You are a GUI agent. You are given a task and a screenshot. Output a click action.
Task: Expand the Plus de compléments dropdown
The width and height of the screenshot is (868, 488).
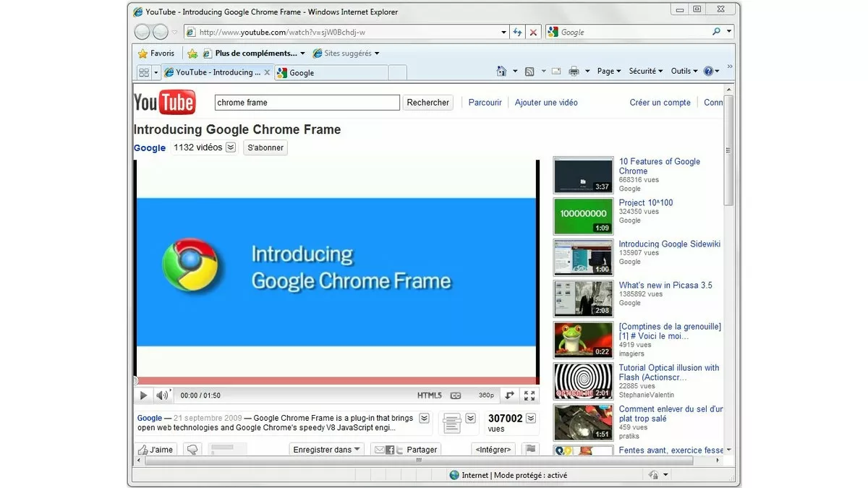click(x=302, y=53)
